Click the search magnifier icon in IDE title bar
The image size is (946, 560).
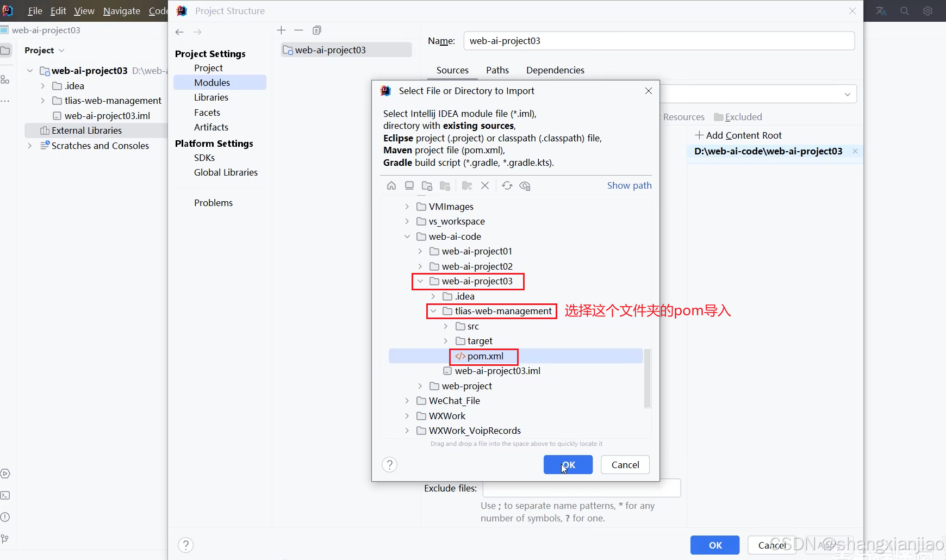[905, 11]
